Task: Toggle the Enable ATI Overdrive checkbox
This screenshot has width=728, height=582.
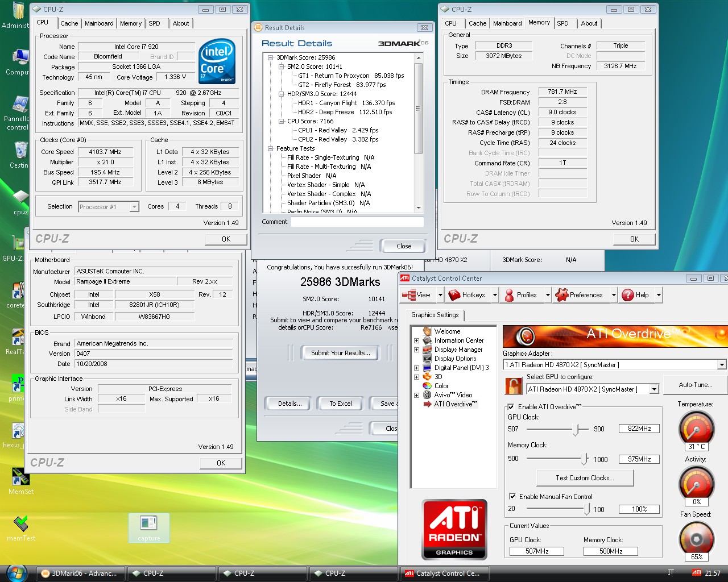Action: [x=511, y=407]
